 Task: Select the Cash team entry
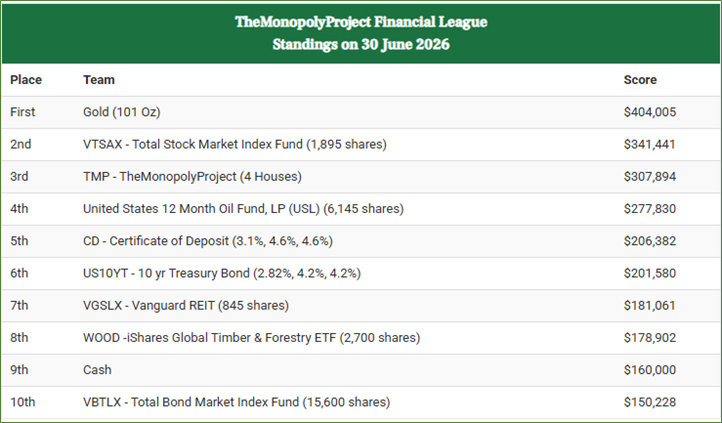[x=97, y=370]
